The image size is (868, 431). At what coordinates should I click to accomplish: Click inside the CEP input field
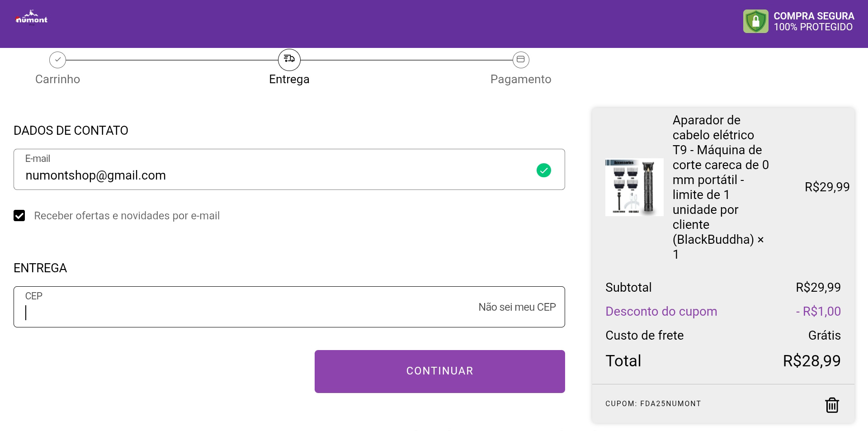pyautogui.click(x=244, y=312)
